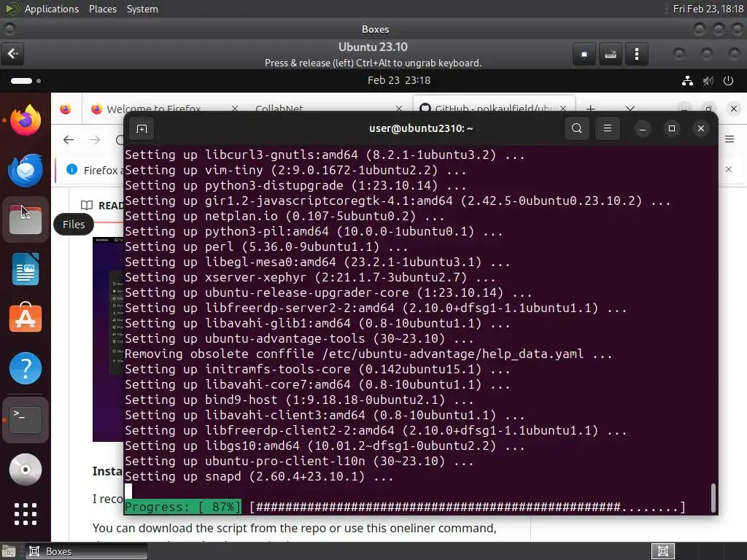Click the Boxes fullscreen button
The height and width of the screenshot is (560, 747).
click(584, 54)
